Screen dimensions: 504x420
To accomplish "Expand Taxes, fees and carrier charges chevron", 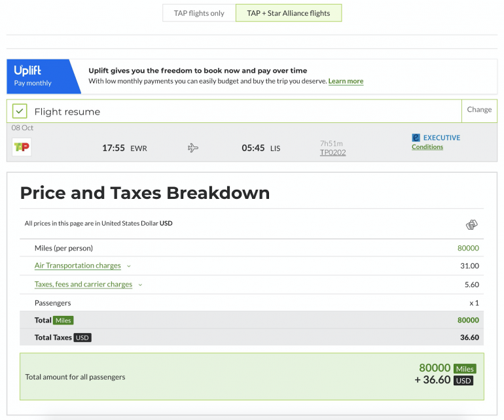I will click(x=140, y=285).
